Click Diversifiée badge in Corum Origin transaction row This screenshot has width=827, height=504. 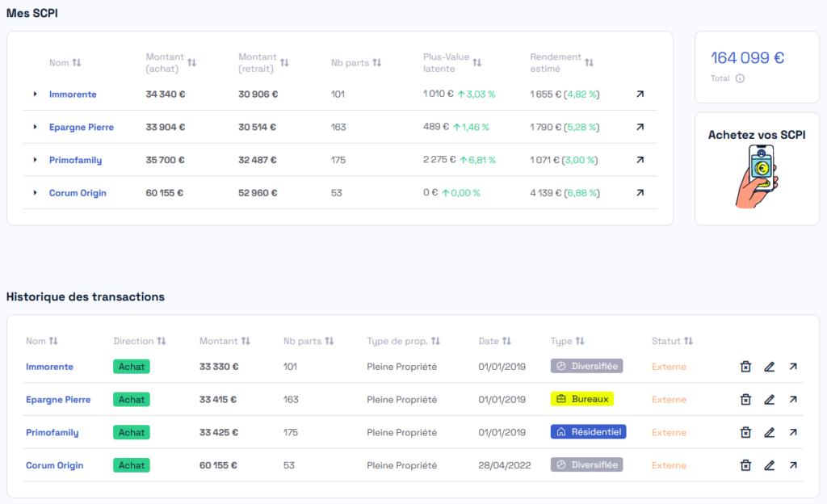(586, 465)
